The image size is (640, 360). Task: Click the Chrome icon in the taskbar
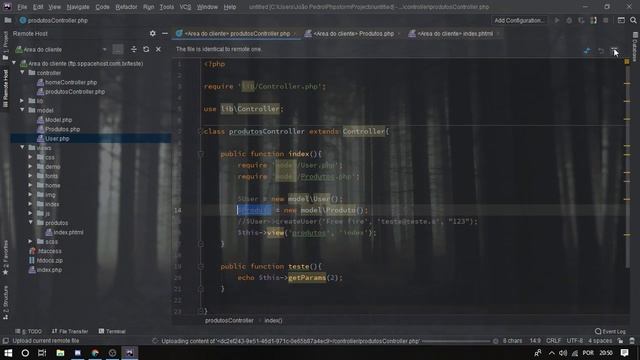coord(95,353)
